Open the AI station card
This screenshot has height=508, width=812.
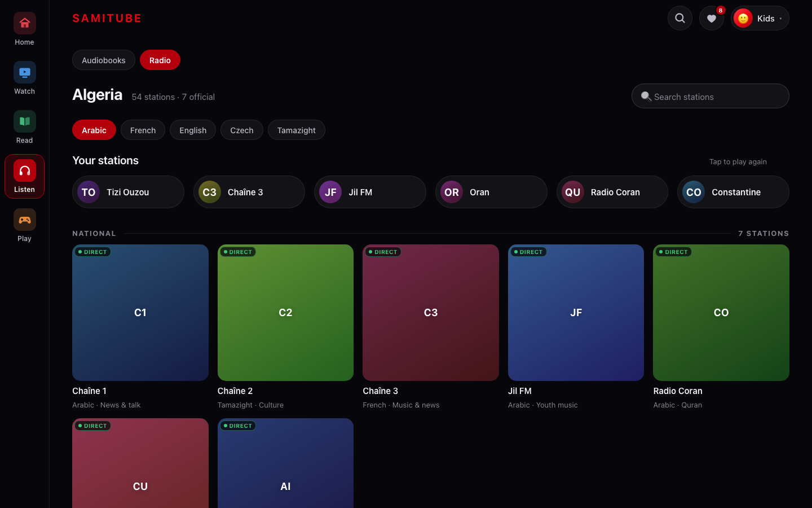285,463
